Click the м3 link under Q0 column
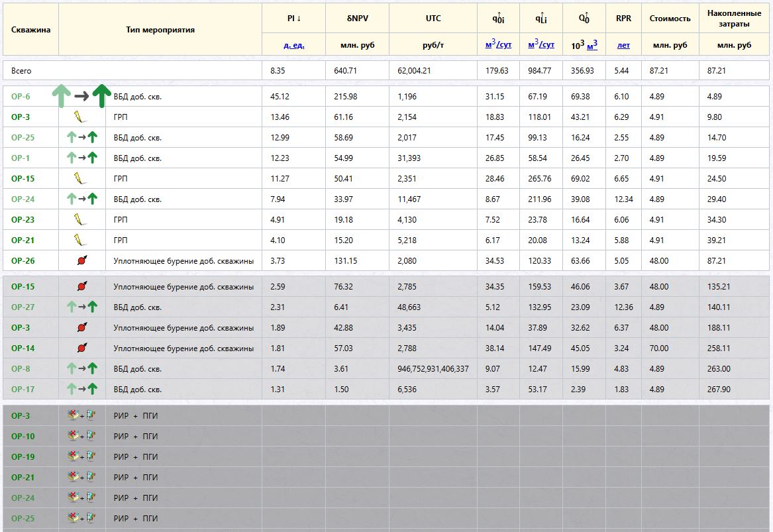 [592, 45]
